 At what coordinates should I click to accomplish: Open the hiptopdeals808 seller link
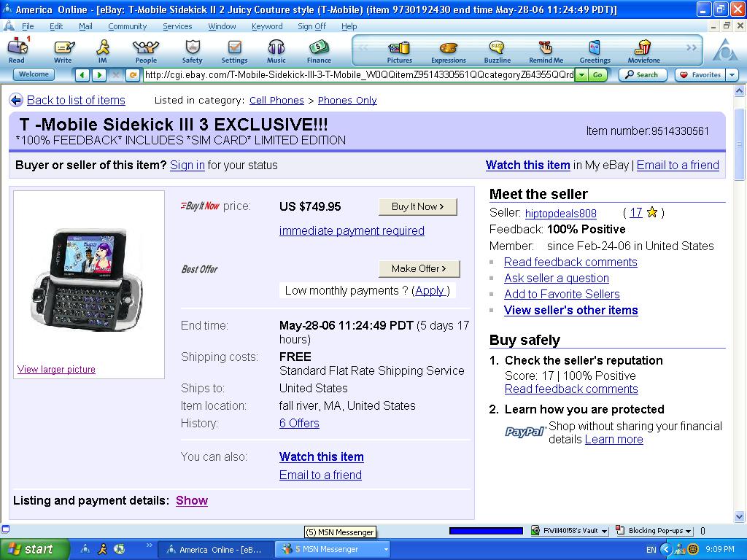(x=561, y=214)
